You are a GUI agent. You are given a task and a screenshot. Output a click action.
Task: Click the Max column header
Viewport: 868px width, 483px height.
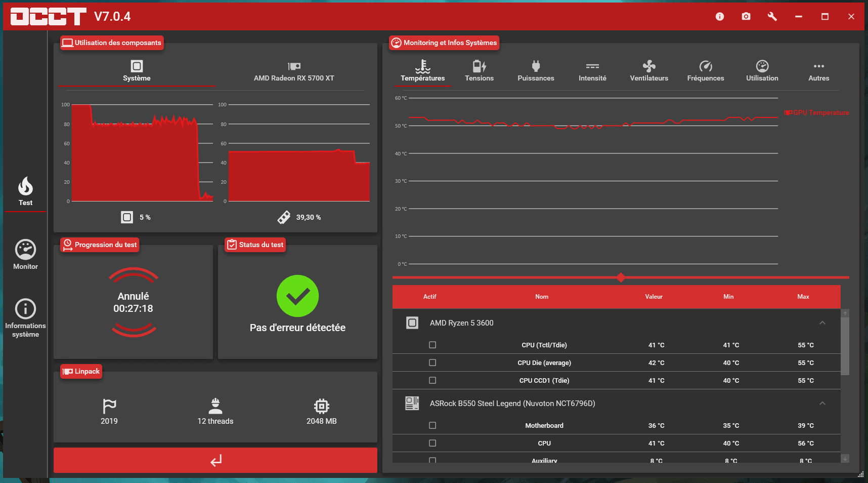click(x=803, y=297)
